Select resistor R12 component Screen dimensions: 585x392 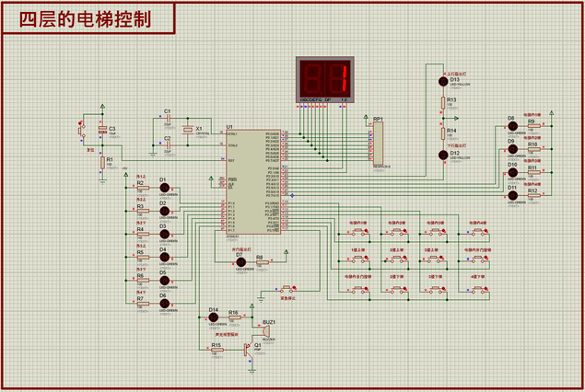pos(534,195)
